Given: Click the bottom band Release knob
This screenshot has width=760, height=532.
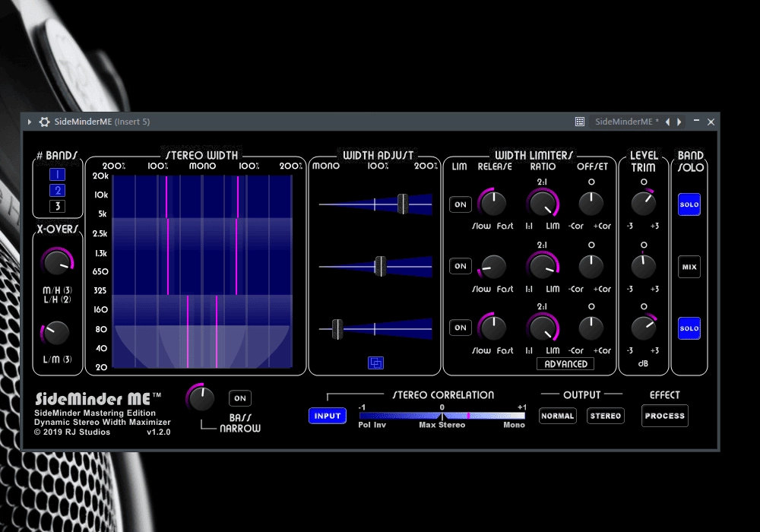Looking at the screenshot, I should [493, 328].
